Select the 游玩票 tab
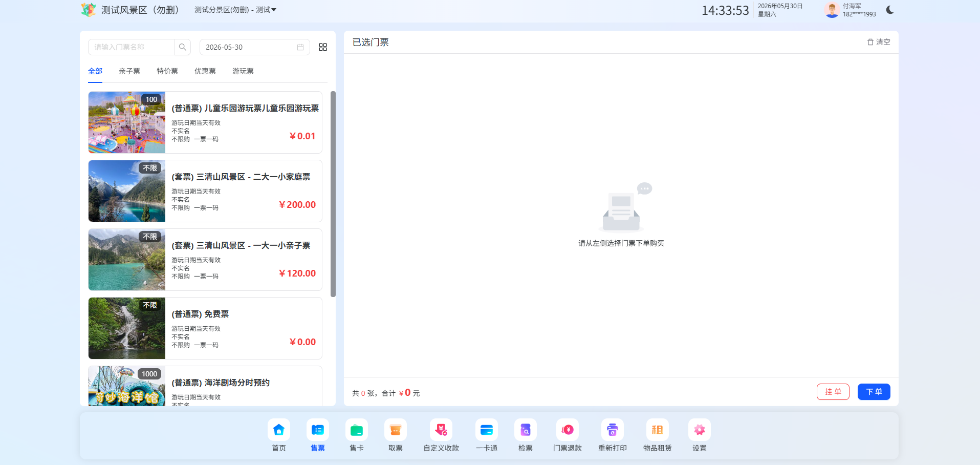This screenshot has height=465, width=980. (243, 71)
